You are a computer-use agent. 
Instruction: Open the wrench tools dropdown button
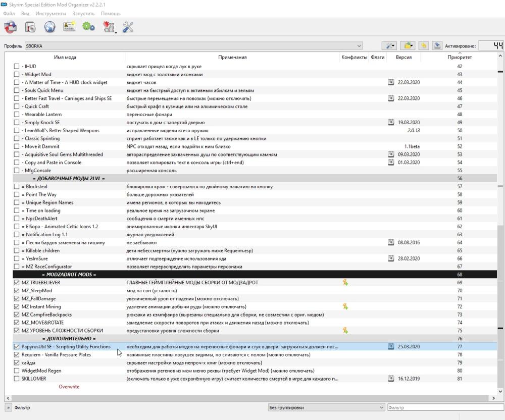(389, 46)
